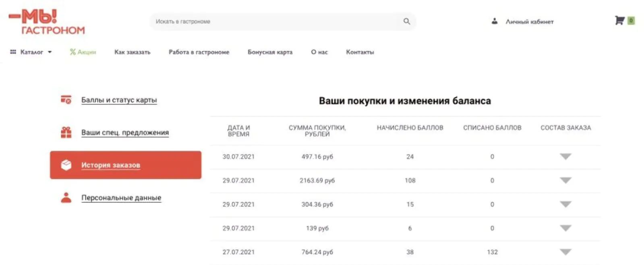
Task: Click the person icon beside Персональные данные
Action: tap(66, 197)
